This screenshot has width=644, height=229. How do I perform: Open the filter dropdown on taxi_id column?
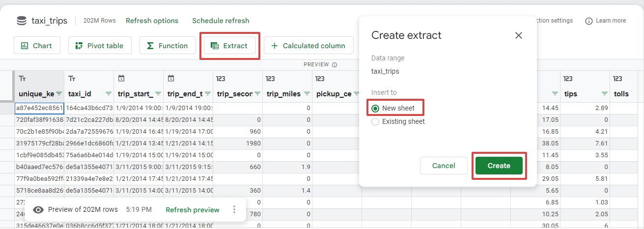tap(109, 94)
